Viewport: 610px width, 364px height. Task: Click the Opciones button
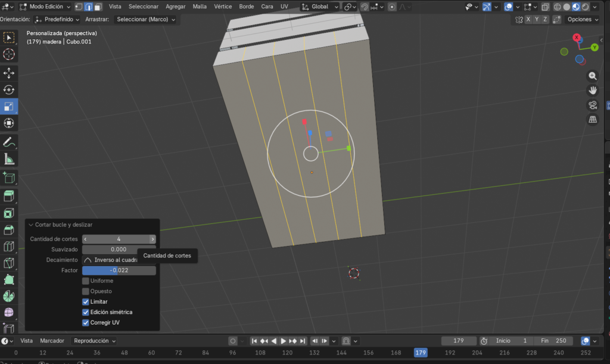(582, 19)
